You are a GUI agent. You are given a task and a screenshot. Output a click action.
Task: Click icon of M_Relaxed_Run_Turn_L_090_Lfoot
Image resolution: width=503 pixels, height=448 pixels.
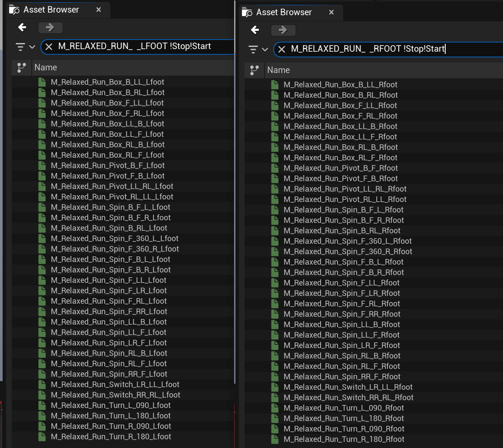42,405
